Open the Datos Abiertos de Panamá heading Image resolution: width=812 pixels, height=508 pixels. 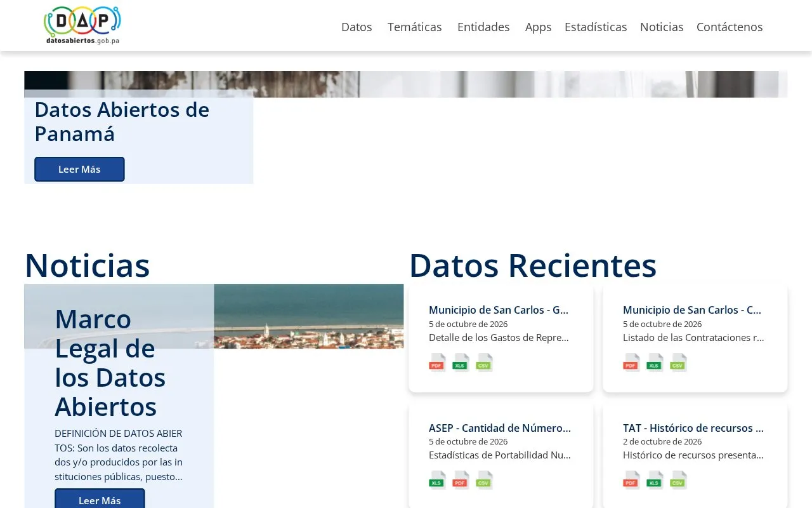(122, 121)
